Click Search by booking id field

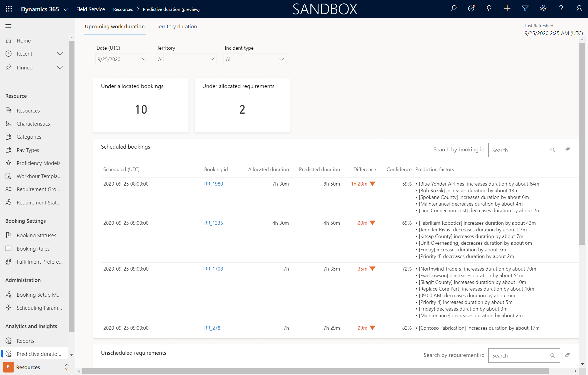pos(524,150)
